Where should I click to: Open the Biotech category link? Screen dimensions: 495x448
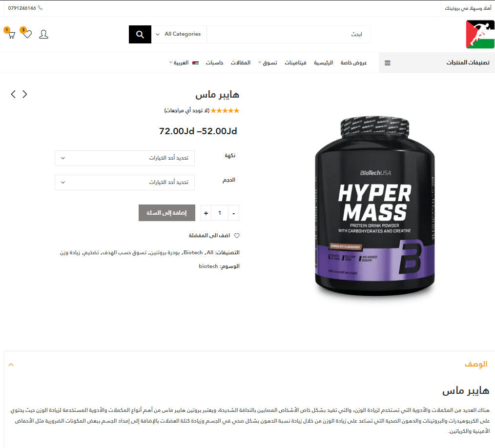[193, 252]
